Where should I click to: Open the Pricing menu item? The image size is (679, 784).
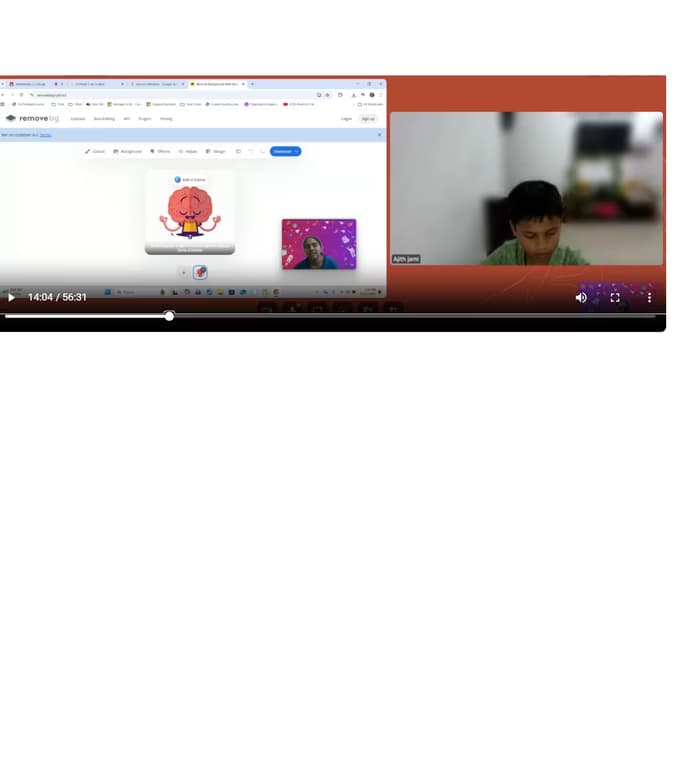(x=166, y=118)
